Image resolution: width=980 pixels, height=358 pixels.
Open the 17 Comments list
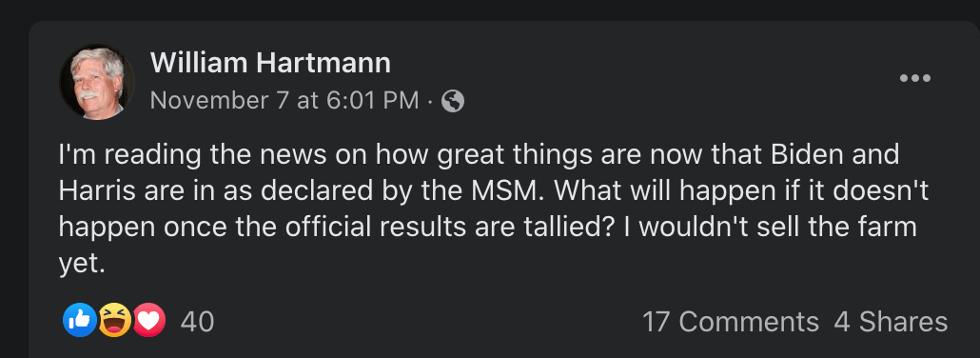[x=731, y=322]
